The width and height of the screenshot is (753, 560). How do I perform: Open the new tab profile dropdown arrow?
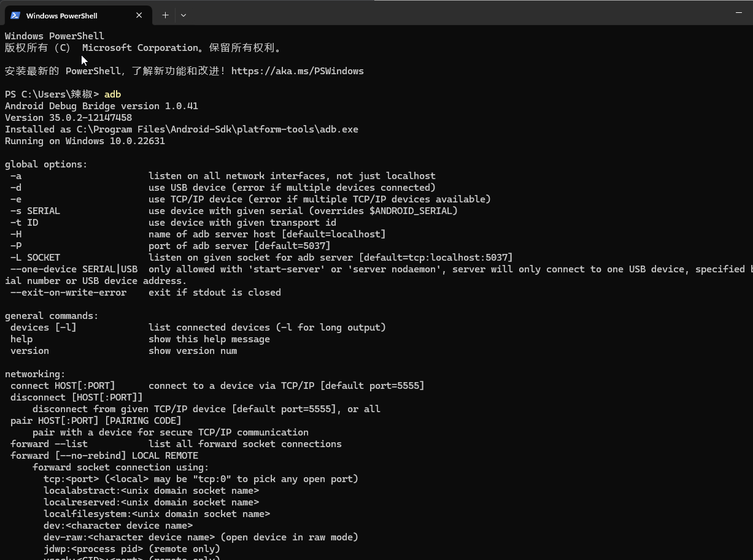[x=183, y=15]
